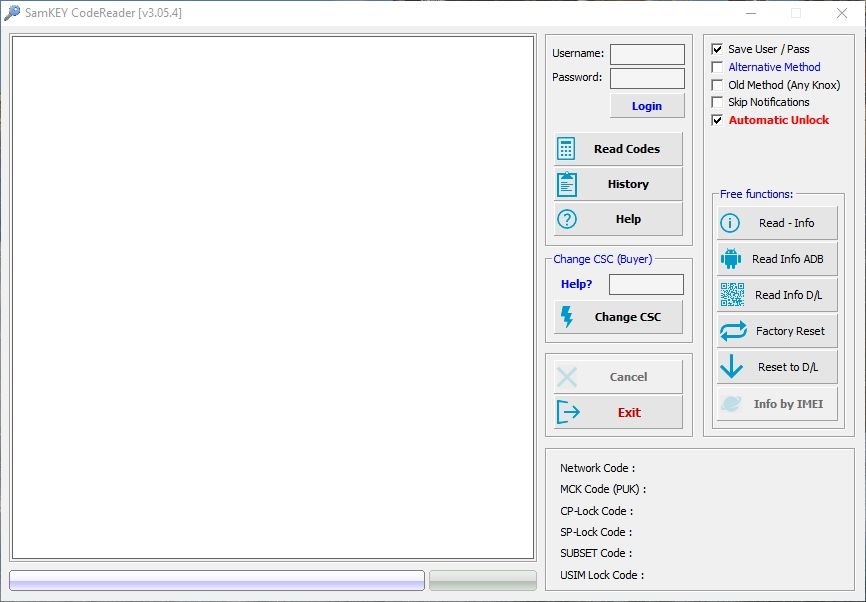Click the main progress bar at bottom
866x602 pixels.
pyautogui.click(x=217, y=580)
